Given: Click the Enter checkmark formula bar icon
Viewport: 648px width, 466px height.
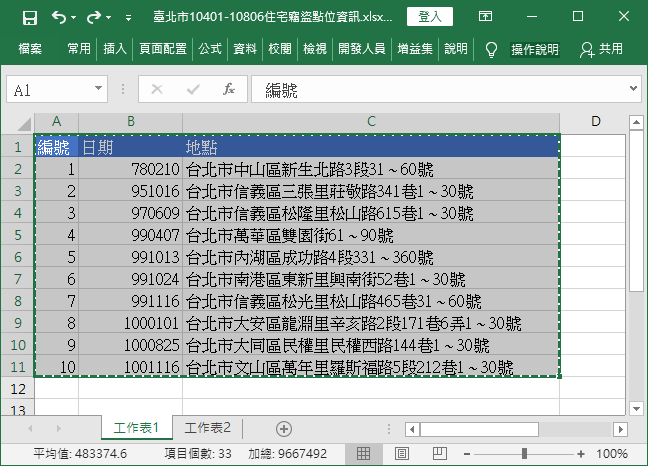Looking at the screenshot, I should point(193,89).
